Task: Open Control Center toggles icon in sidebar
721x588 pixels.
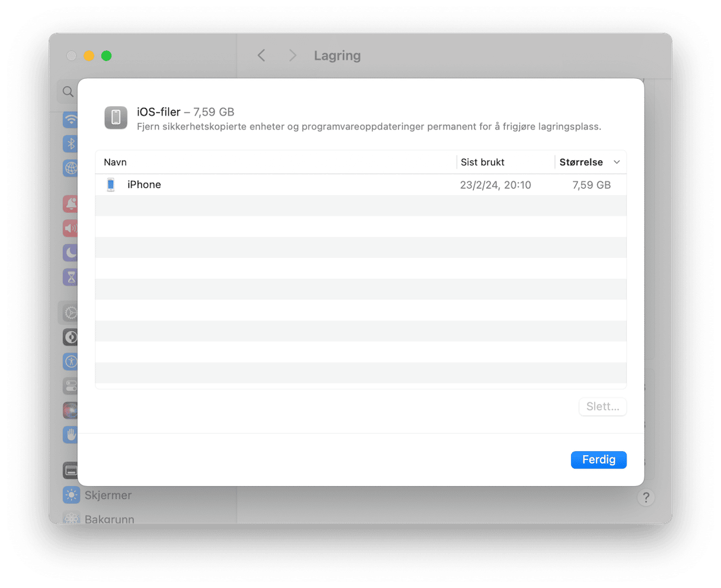Action: 71,386
